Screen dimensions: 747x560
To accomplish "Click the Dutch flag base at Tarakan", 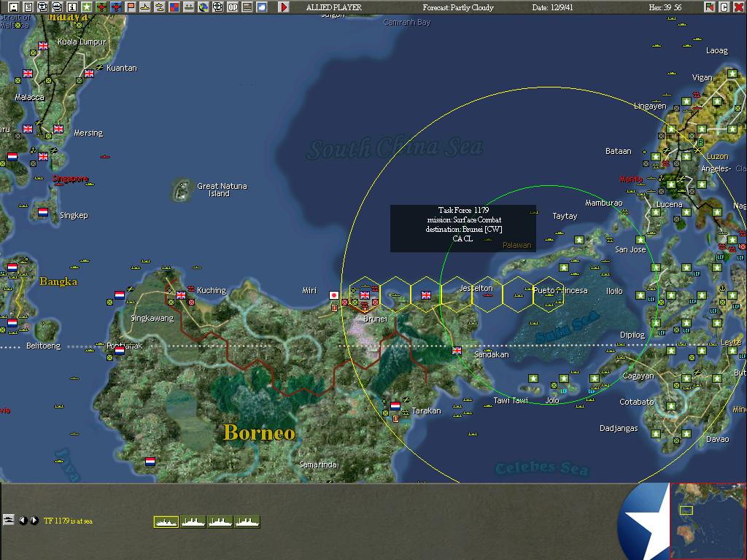I will tap(395, 405).
